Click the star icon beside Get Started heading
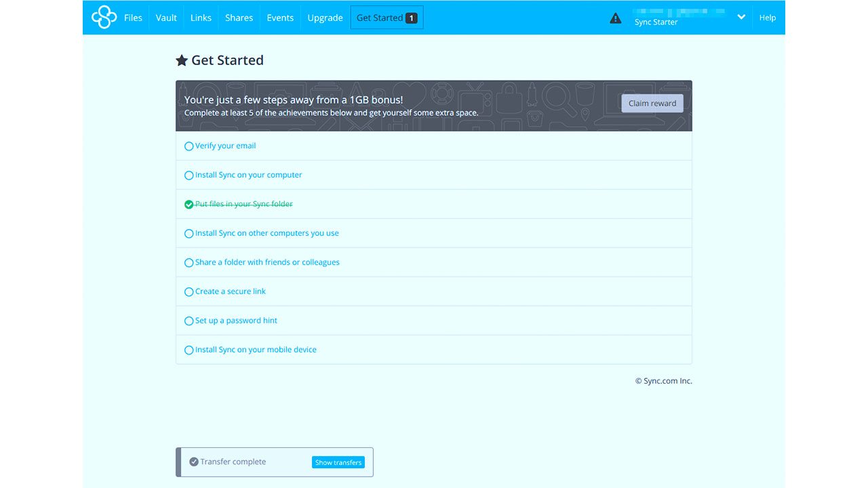Image resolution: width=868 pixels, height=488 pixels. (x=182, y=61)
